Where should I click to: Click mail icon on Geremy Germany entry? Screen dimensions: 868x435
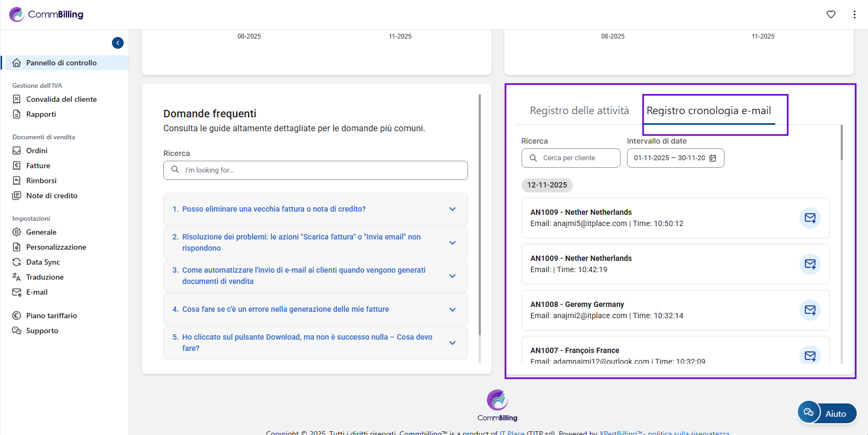pos(810,310)
